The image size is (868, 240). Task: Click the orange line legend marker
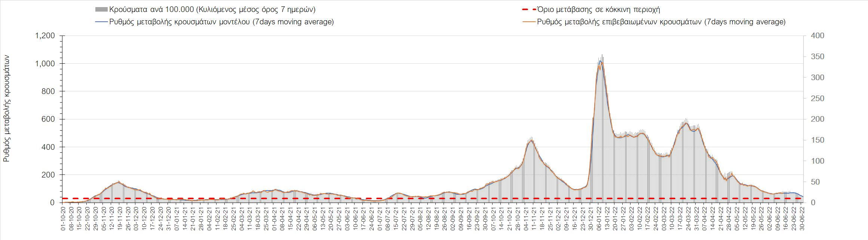pos(528,22)
